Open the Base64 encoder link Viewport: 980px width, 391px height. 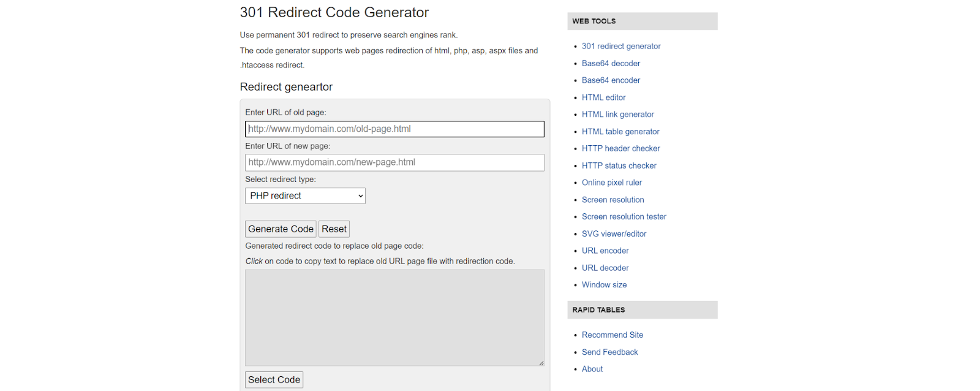pyautogui.click(x=611, y=80)
